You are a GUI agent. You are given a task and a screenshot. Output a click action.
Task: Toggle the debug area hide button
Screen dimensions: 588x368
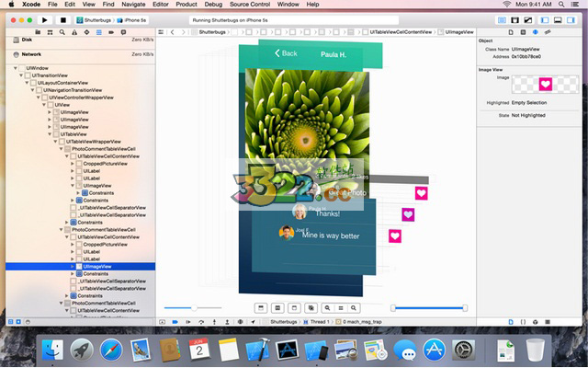(162, 322)
